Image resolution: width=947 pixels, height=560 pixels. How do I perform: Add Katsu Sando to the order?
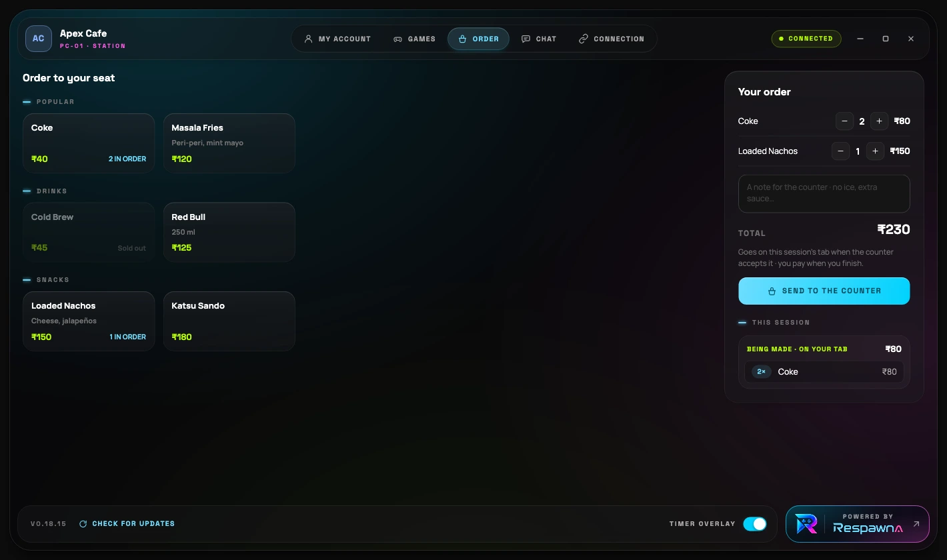(229, 321)
